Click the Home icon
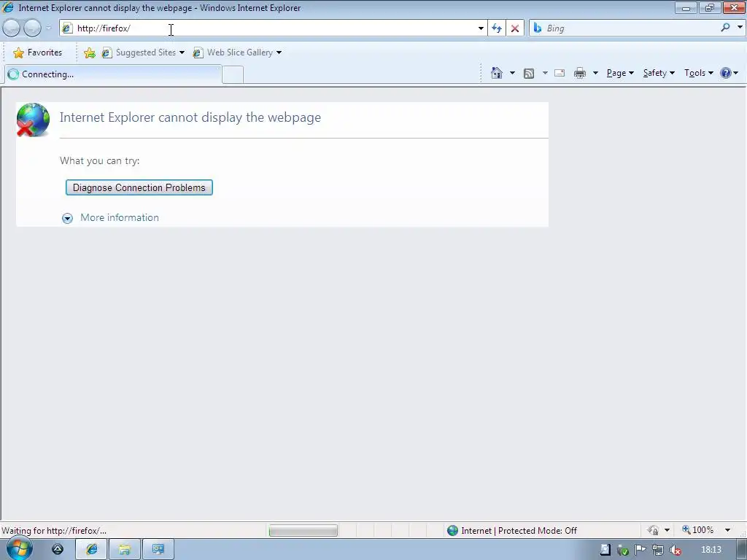Viewport: 747px width, 560px height. [497, 73]
